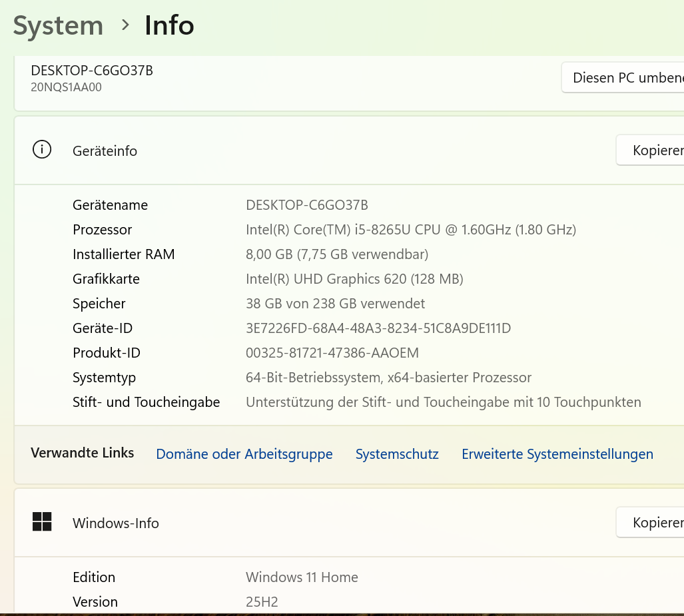Screen dimensions: 684x616
Task: Open 'Domäne oder Arbeitsgruppe' link
Action: click(244, 454)
